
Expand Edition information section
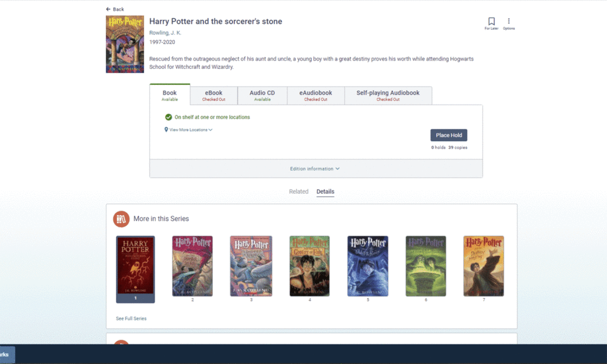coord(315,168)
